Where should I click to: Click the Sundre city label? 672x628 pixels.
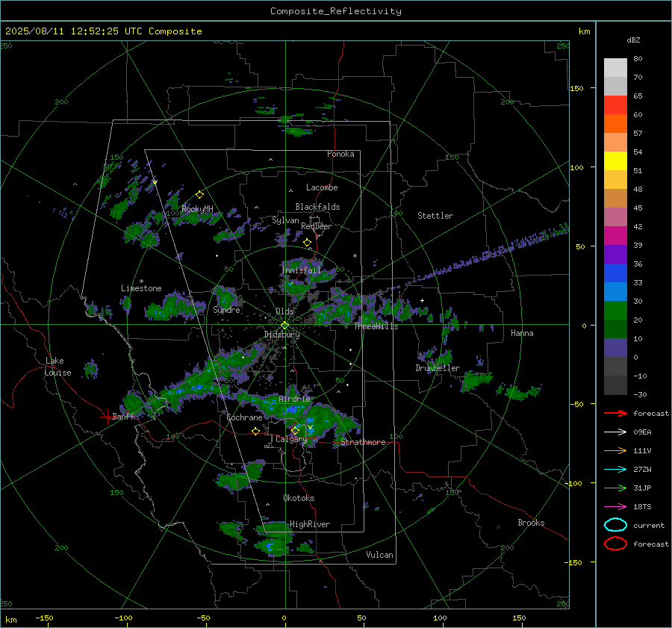tap(226, 309)
